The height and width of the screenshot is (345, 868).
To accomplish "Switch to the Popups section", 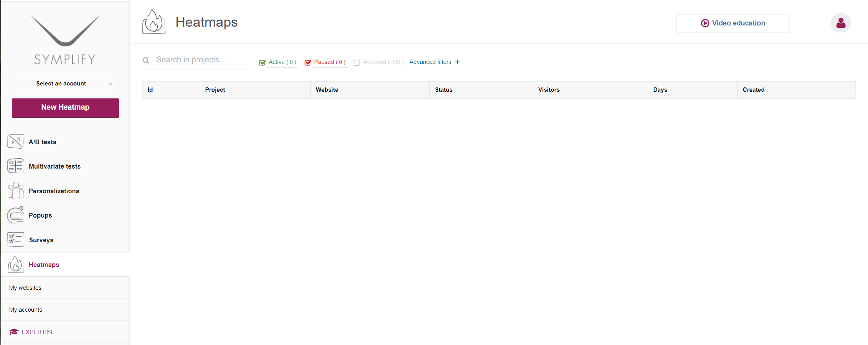I will [x=40, y=215].
